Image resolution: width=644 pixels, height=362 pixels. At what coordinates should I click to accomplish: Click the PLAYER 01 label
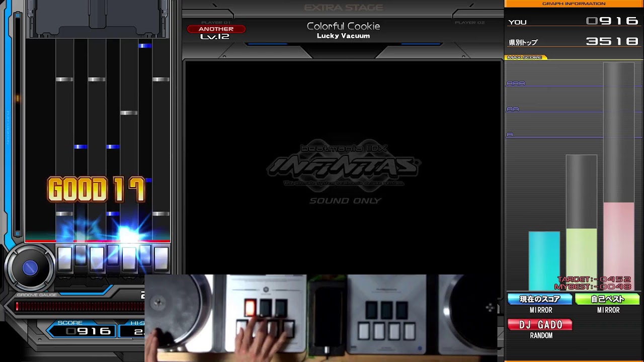click(216, 23)
